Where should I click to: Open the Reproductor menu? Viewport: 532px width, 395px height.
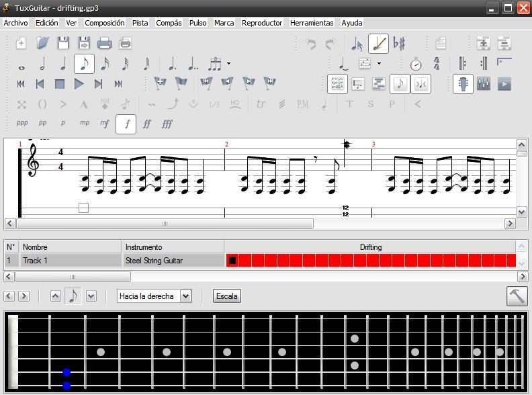click(262, 23)
